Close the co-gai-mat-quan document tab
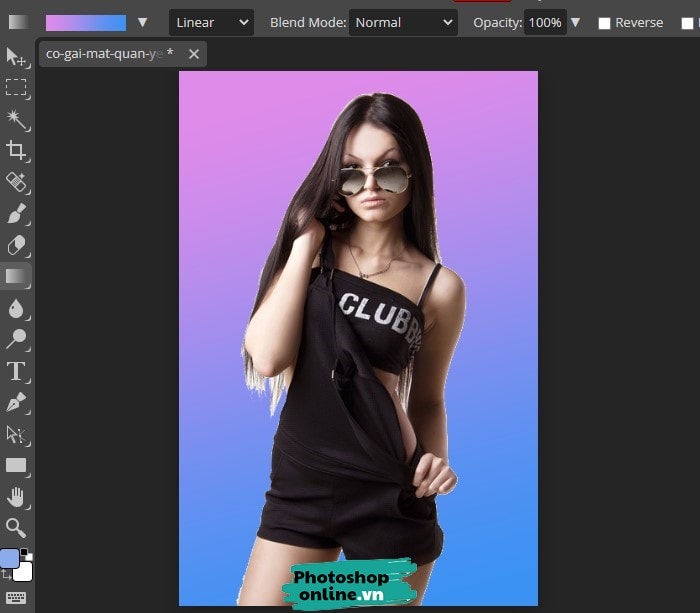This screenshot has width=700, height=613. (x=194, y=54)
